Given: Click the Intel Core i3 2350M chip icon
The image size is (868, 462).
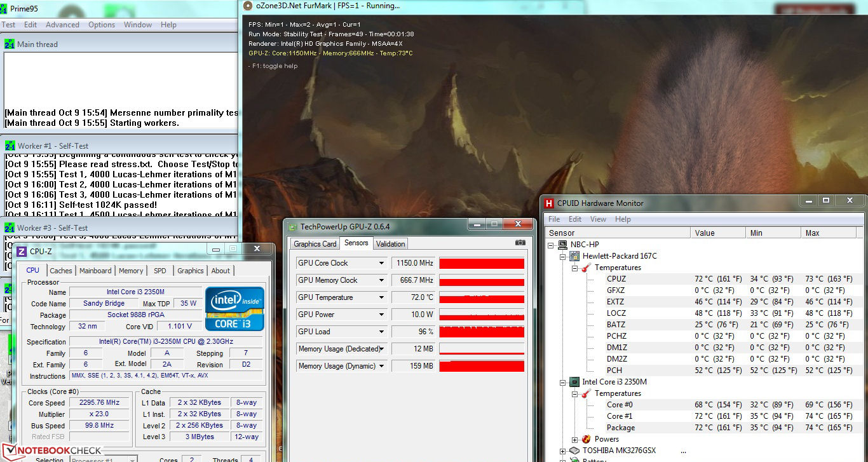Looking at the screenshot, I should 575,382.
